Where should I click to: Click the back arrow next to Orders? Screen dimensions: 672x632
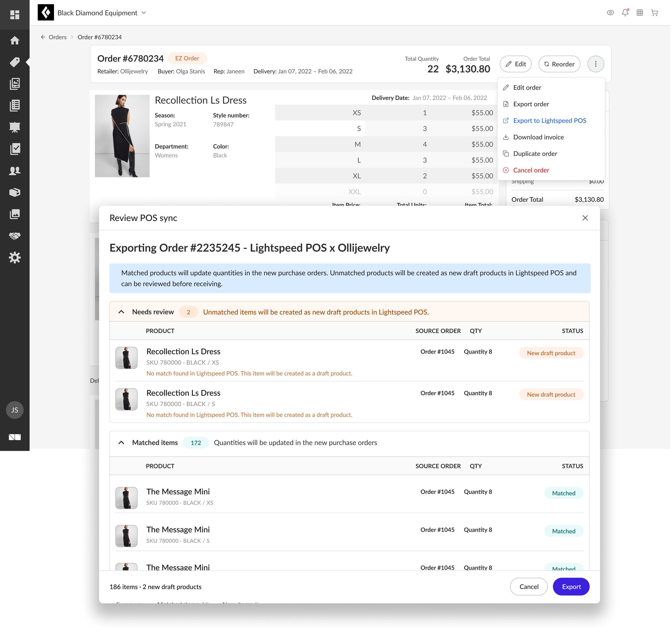point(43,37)
